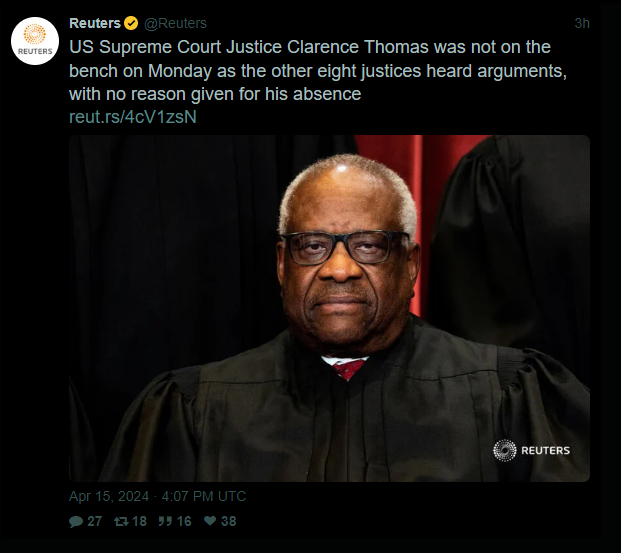Click the retweet arrows icon

121,521
